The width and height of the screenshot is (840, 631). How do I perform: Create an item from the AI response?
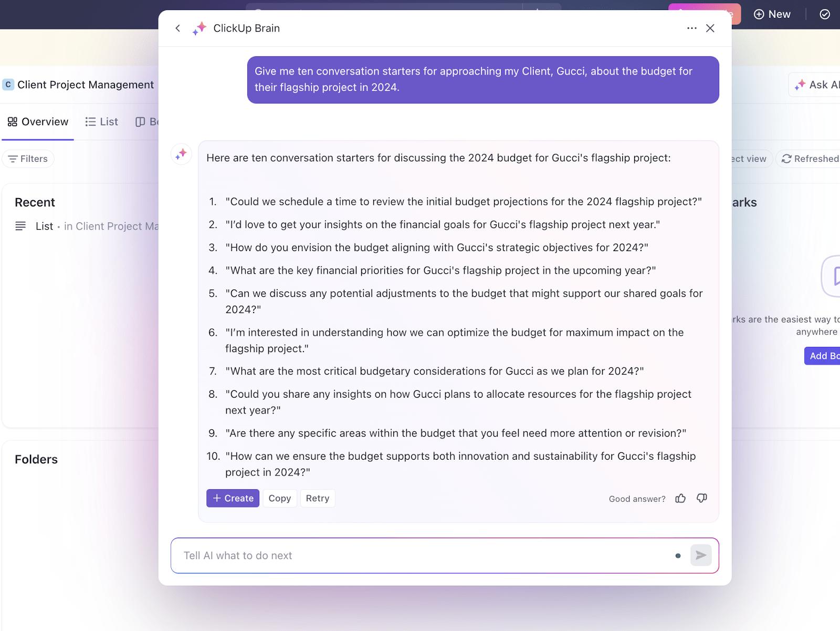coord(233,499)
